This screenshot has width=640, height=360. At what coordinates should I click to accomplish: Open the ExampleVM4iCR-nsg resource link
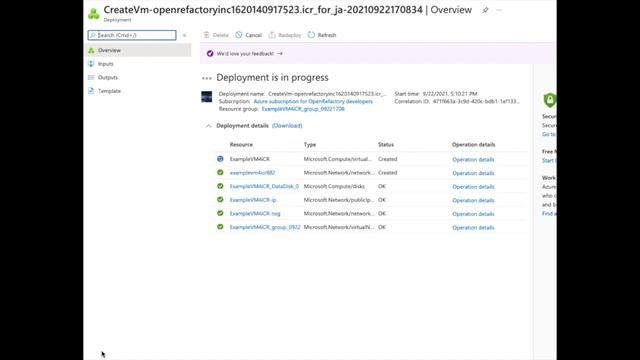point(255,213)
